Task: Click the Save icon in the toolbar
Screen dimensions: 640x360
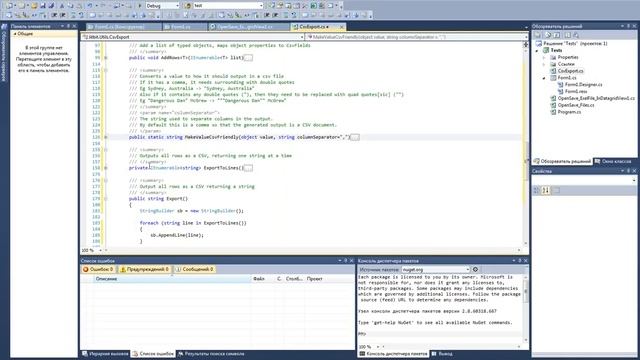Action: coord(43,6)
